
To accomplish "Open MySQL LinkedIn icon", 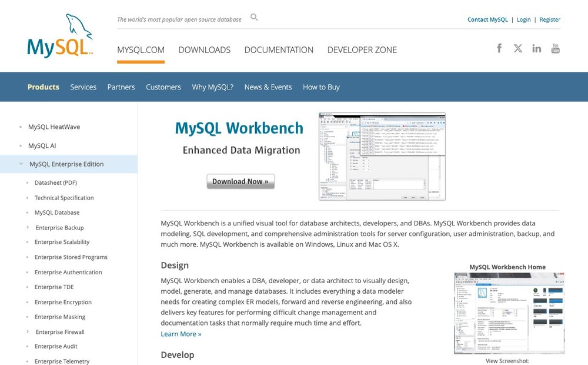I will coord(537,48).
